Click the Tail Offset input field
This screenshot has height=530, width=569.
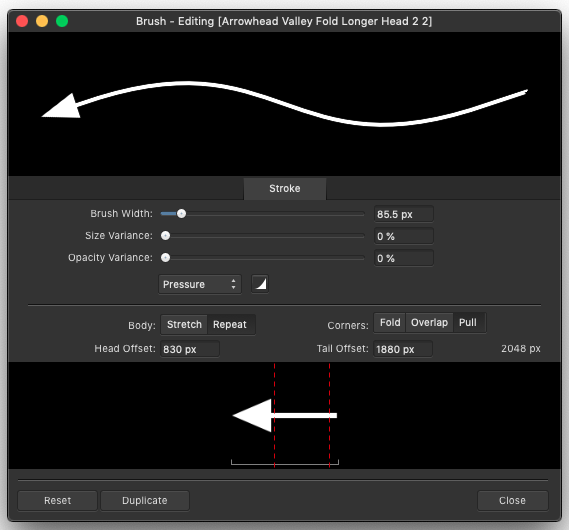(x=403, y=349)
